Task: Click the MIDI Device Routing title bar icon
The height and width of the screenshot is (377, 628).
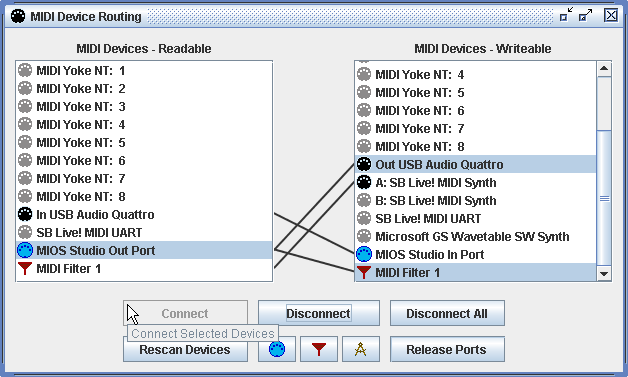Action: point(18,16)
